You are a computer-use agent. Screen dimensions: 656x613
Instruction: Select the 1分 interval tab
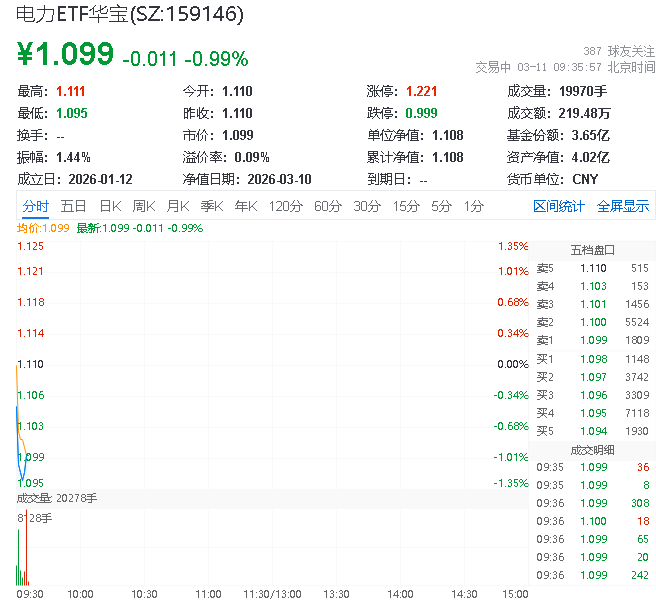[473, 206]
